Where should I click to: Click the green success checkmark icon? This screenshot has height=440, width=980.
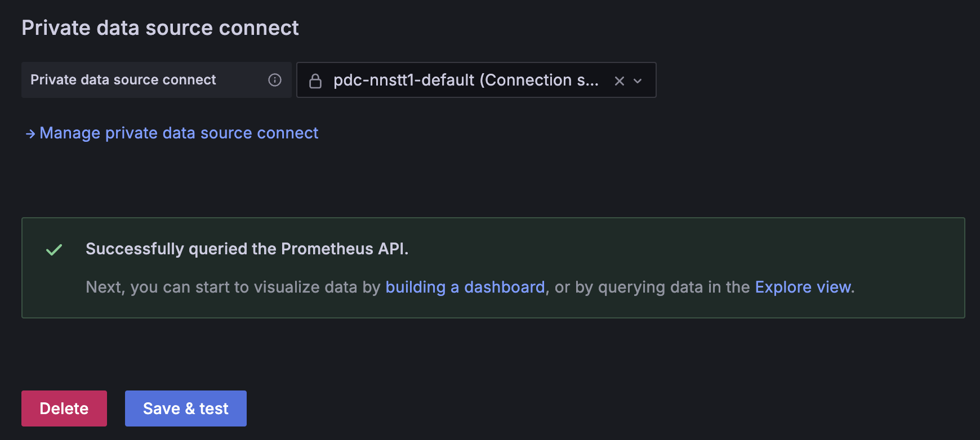click(54, 250)
